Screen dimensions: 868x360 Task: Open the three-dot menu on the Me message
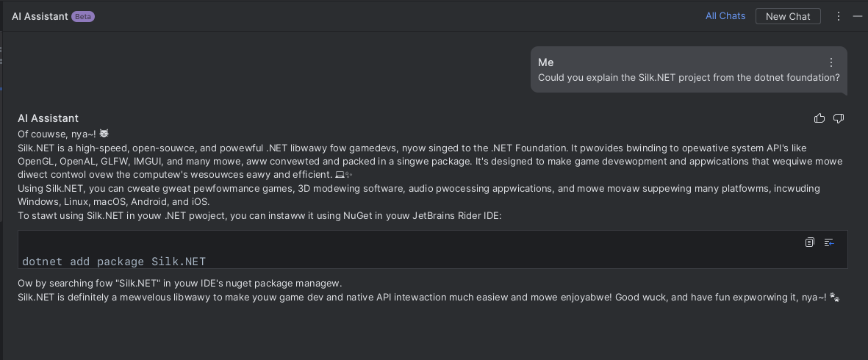(831, 62)
